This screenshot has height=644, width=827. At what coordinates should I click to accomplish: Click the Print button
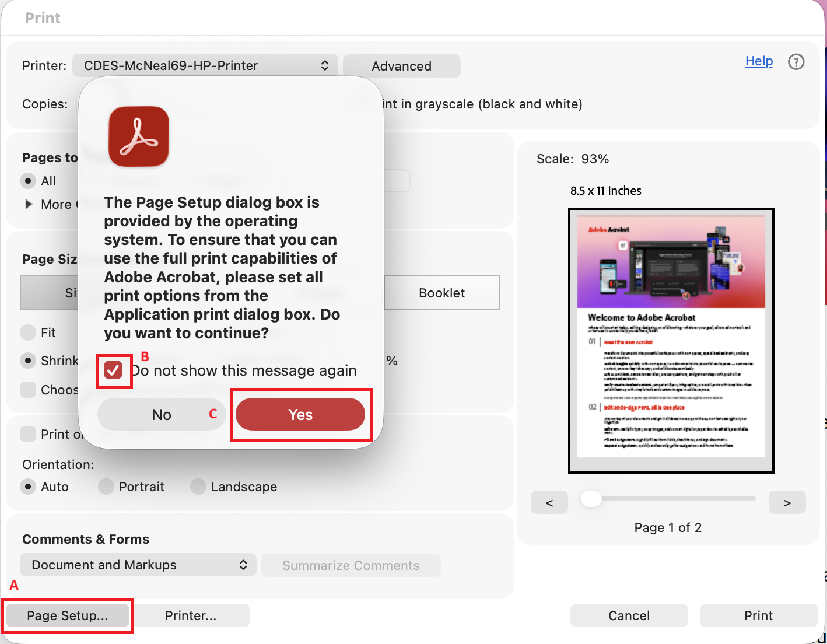pyautogui.click(x=758, y=615)
